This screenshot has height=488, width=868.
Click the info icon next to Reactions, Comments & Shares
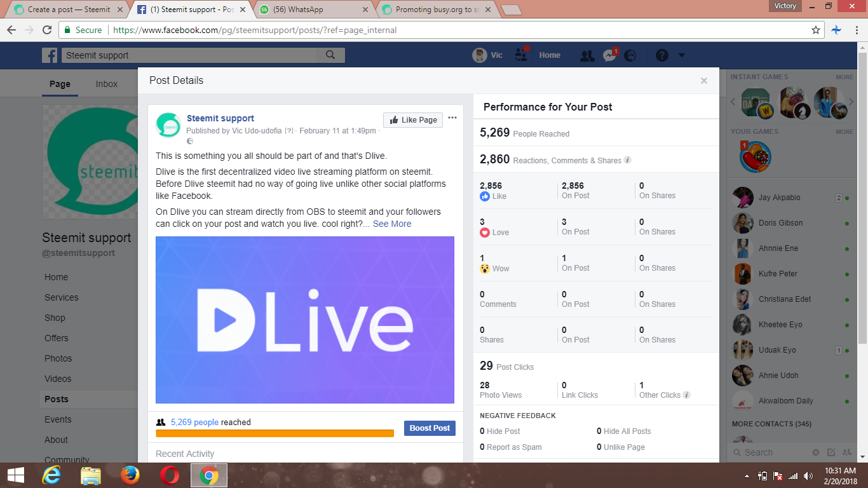(627, 160)
